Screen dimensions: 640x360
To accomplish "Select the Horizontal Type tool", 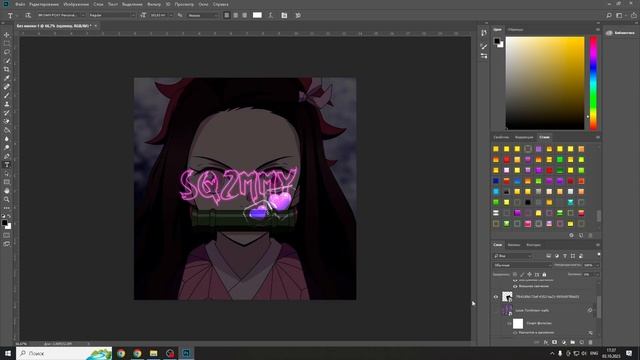I will 7,164.
